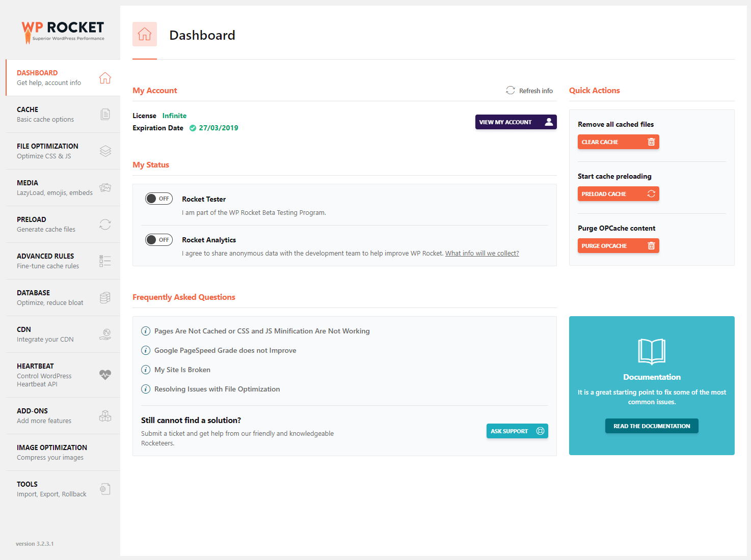Open FAQ 'Pages Are Not Cached or CSS and JS Minification'
This screenshot has height=560, width=751.
click(x=262, y=331)
